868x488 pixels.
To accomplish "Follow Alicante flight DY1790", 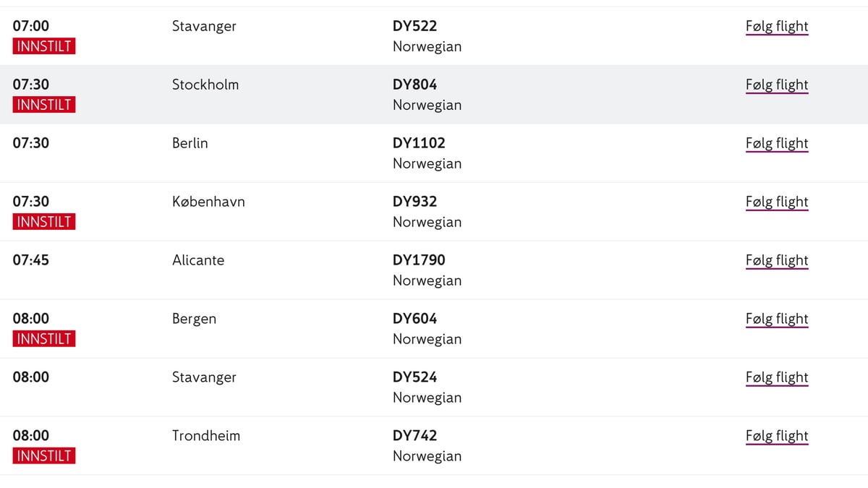I will [777, 261].
